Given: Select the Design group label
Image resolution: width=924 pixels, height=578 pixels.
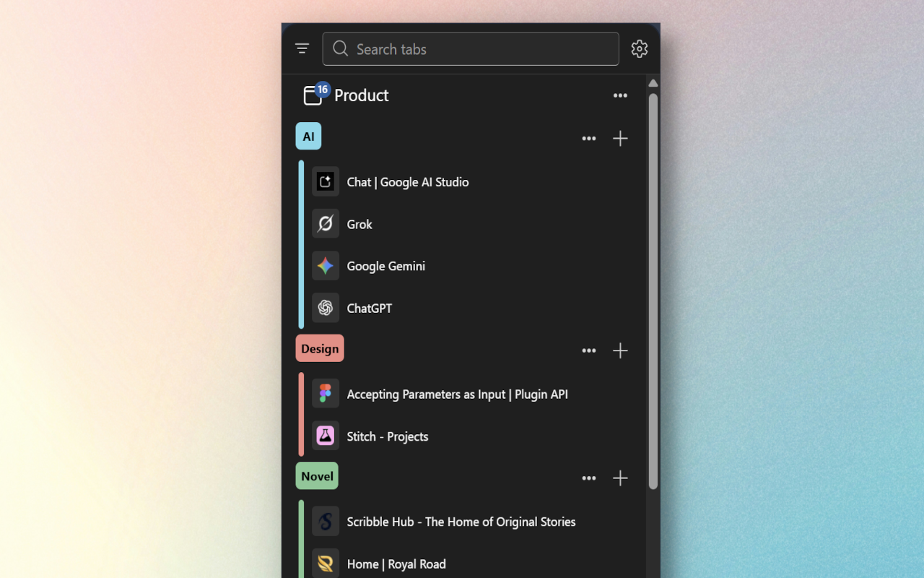Looking at the screenshot, I should [320, 348].
